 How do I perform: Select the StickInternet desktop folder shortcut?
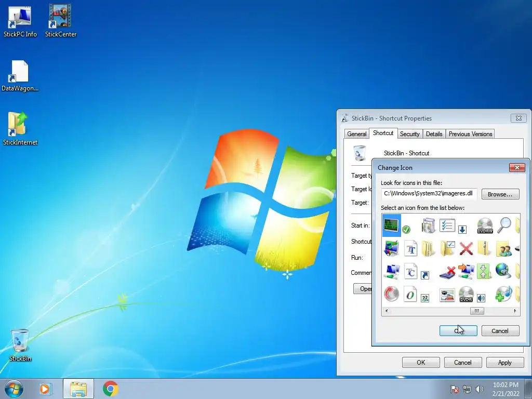20,129
